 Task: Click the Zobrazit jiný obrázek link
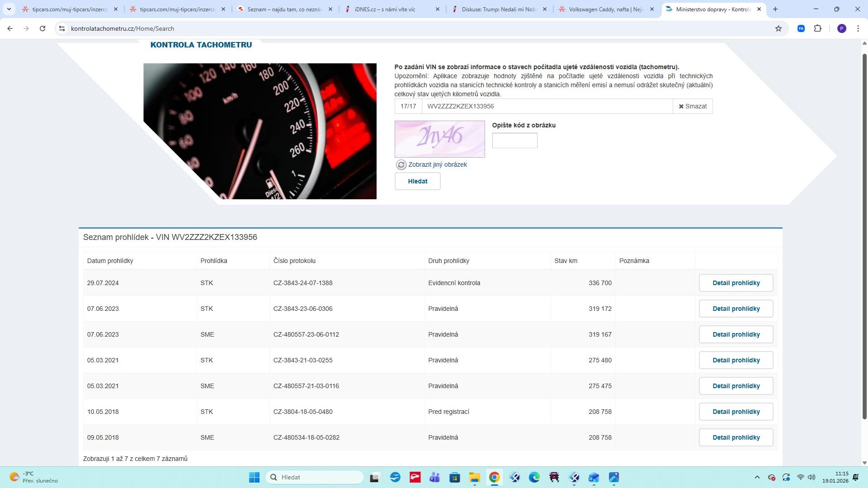437,165
